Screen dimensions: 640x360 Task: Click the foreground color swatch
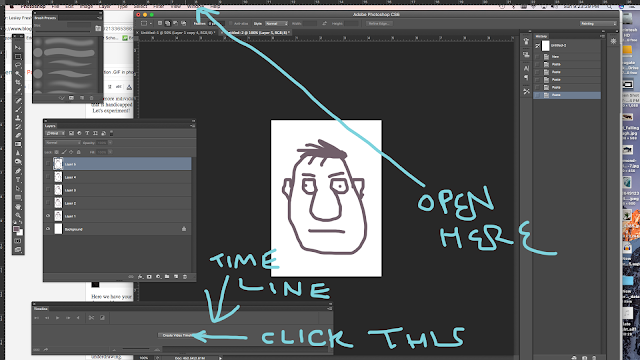click(x=17, y=229)
